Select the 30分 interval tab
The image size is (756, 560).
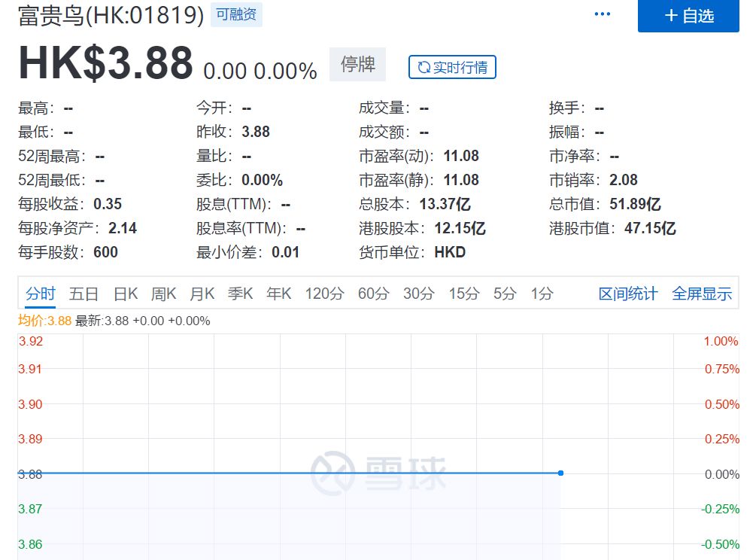(419, 294)
